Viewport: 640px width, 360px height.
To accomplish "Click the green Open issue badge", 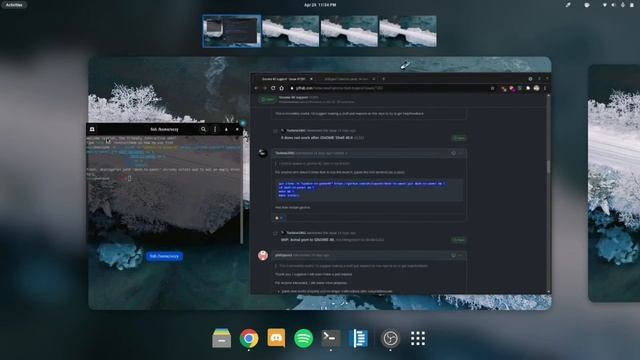I will (x=268, y=99).
